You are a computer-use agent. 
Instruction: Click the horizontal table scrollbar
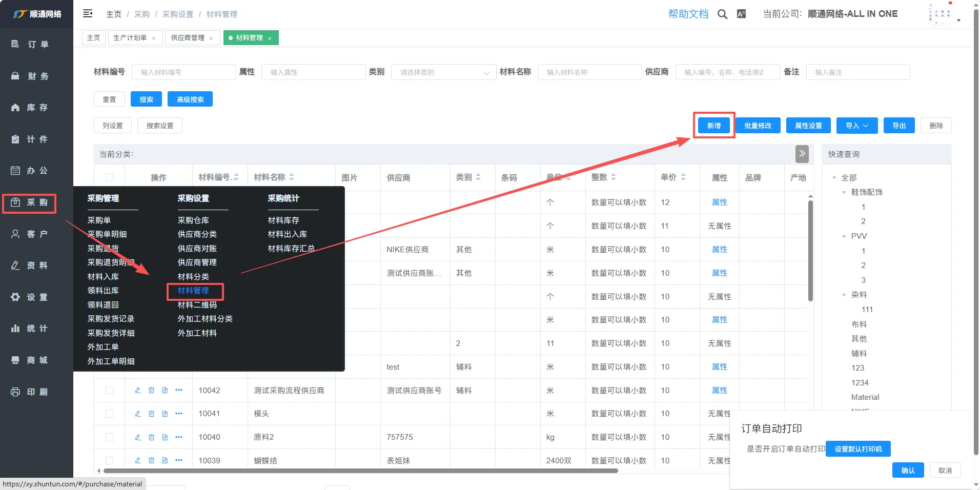point(359,471)
